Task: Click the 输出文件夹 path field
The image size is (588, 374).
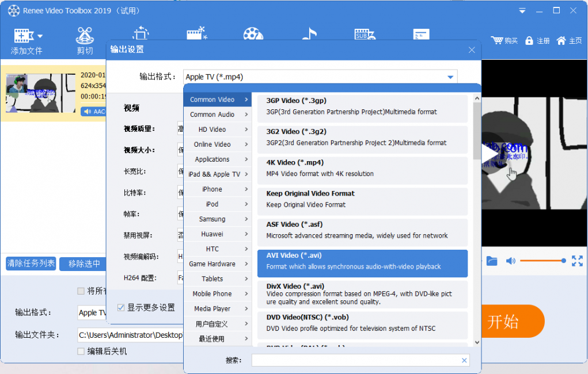Action: pyautogui.click(x=130, y=335)
